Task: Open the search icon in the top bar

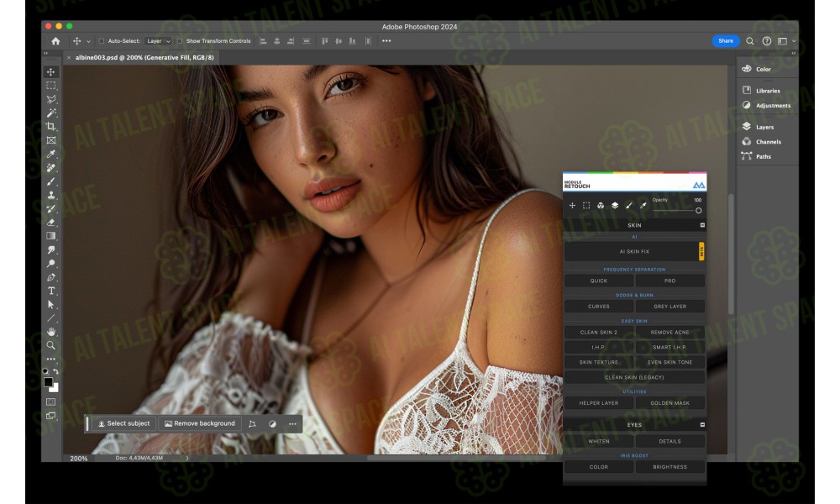Action: coord(750,40)
